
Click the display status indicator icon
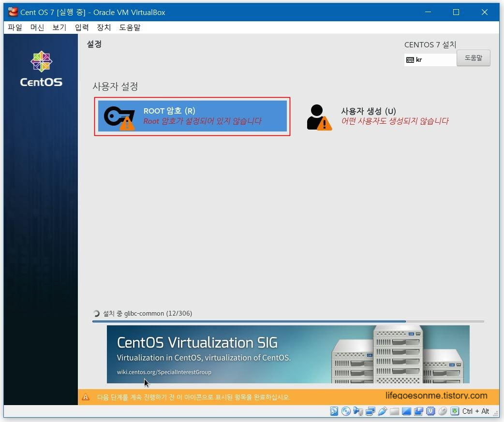407,411
